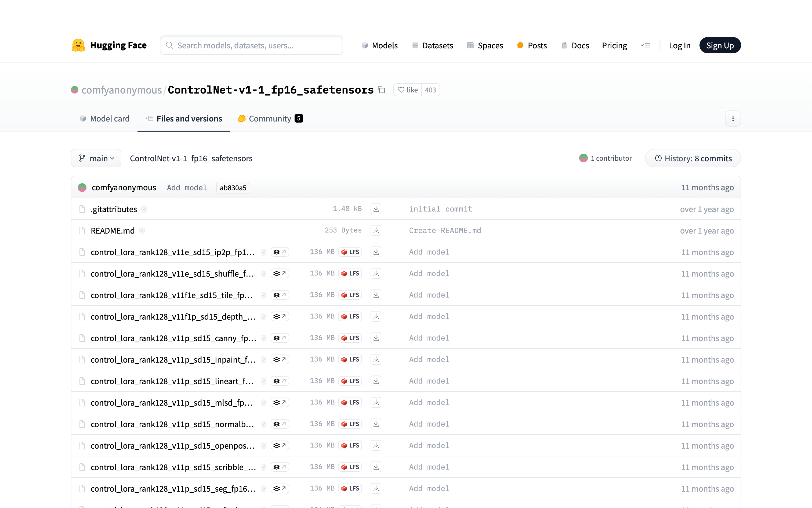The image size is (812, 508).
Task: Click the safety shield icon beside README.md
Action: pyautogui.click(x=142, y=231)
